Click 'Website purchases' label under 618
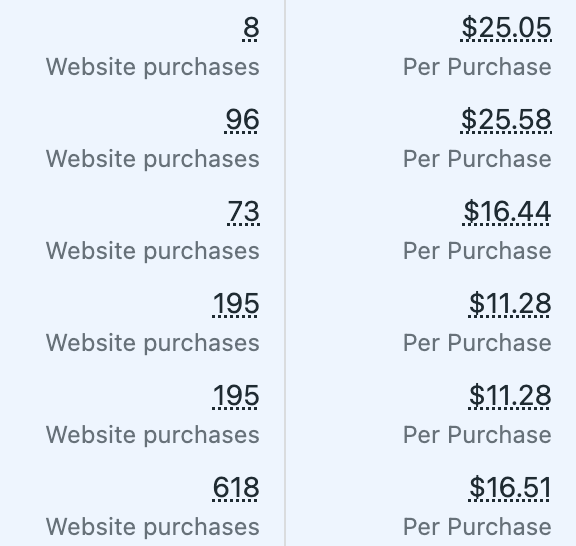The width and height of the screenshot is (576, 546). (153, 528)
